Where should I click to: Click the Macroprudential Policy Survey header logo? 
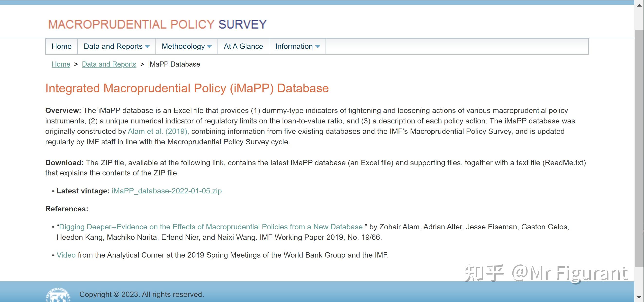[x=157, y=25]
